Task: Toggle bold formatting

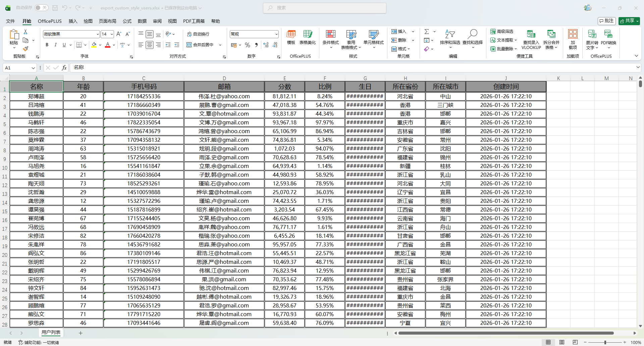Action: pos(47,45)
